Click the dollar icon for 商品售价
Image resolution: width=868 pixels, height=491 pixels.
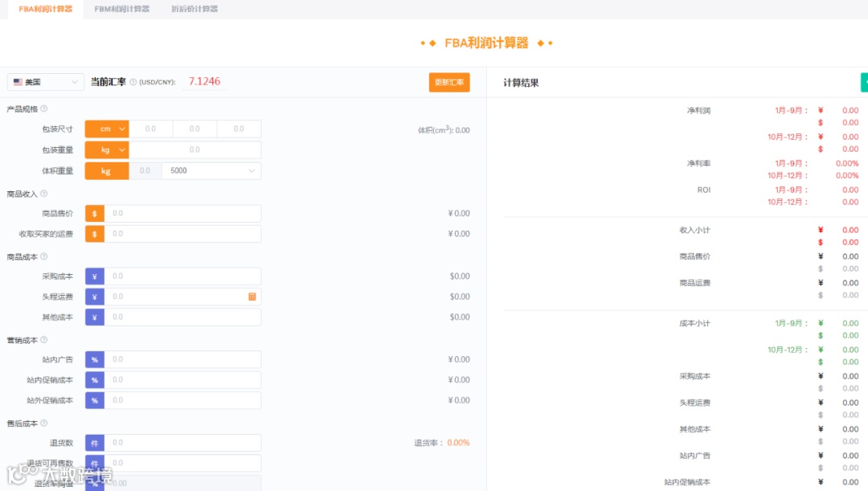point(95,213)
